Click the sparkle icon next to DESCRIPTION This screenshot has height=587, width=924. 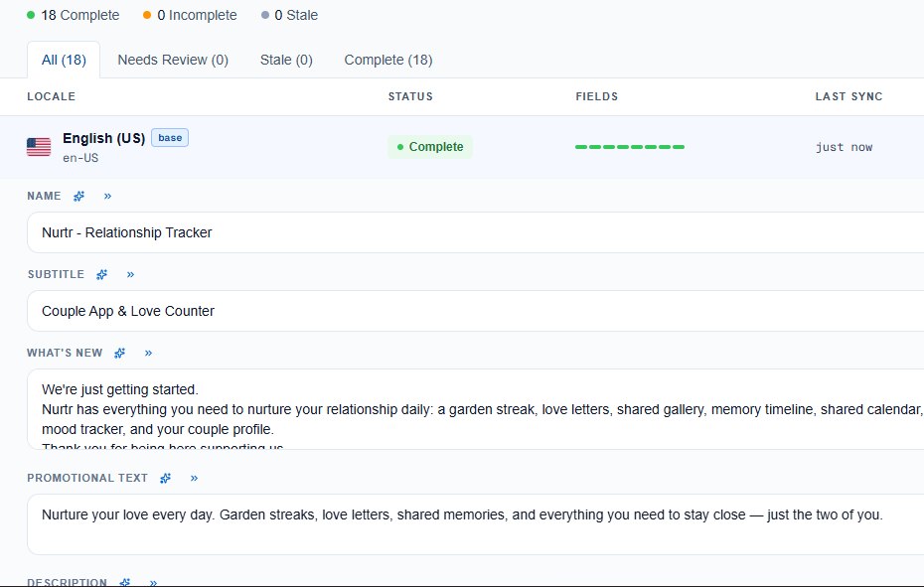125,582
